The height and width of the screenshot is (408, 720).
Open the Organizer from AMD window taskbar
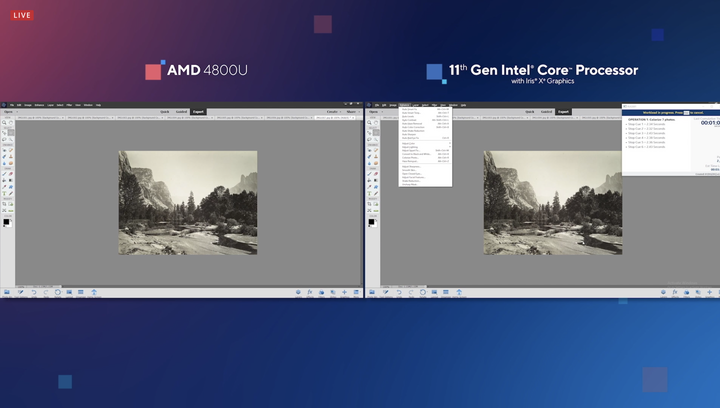pos(80,293)
